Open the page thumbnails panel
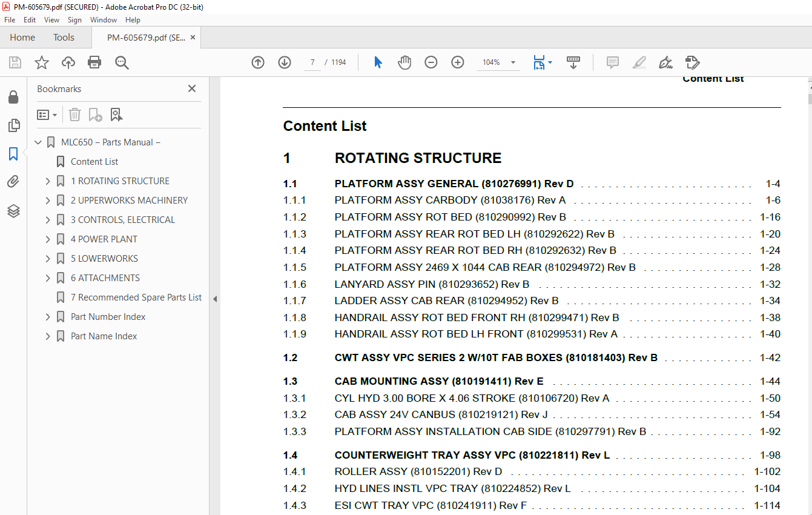The image size is (812, 515). [13, 125]
